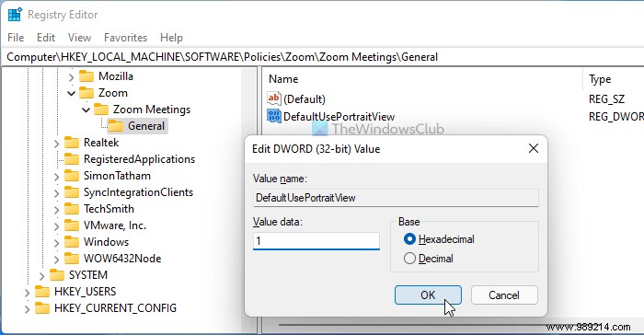Click the registry path address bar
Screen dimensions: 644x335
point(322,57)
